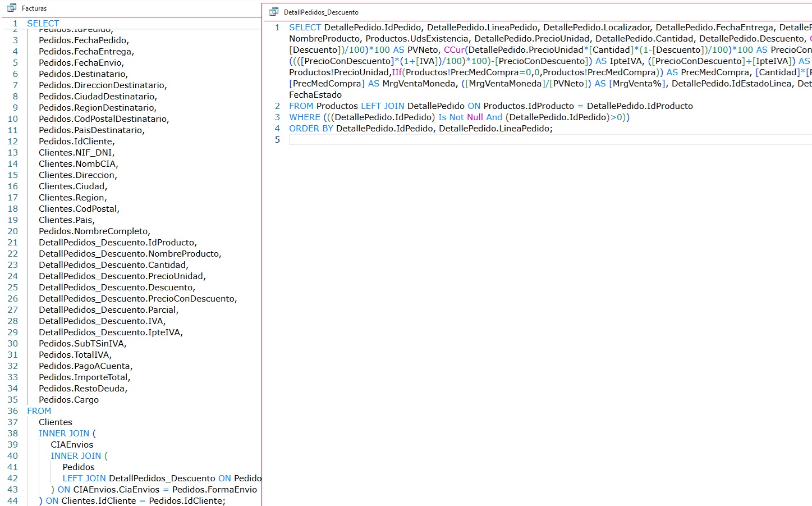Click DetallPedidos_Descuento.Parcial on line 27
The height and width of the screenshot is (506, 812).
(x=109, y=309)
